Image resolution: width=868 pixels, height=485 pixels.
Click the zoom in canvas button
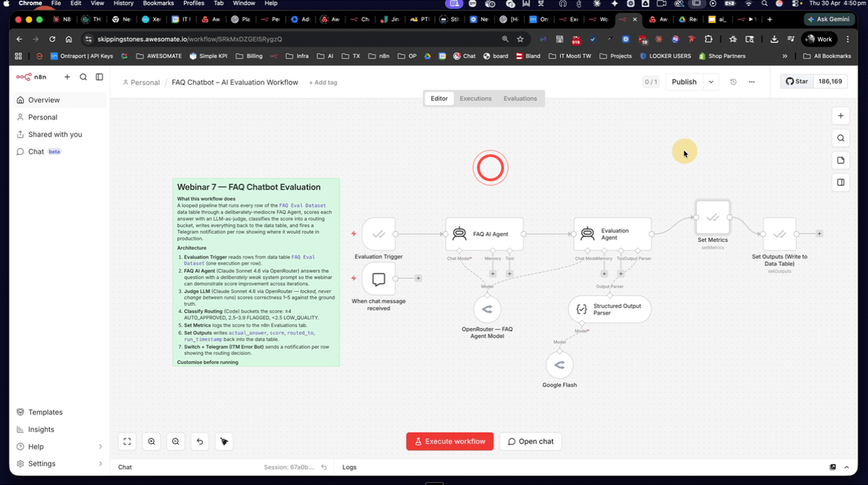[151, 441]
